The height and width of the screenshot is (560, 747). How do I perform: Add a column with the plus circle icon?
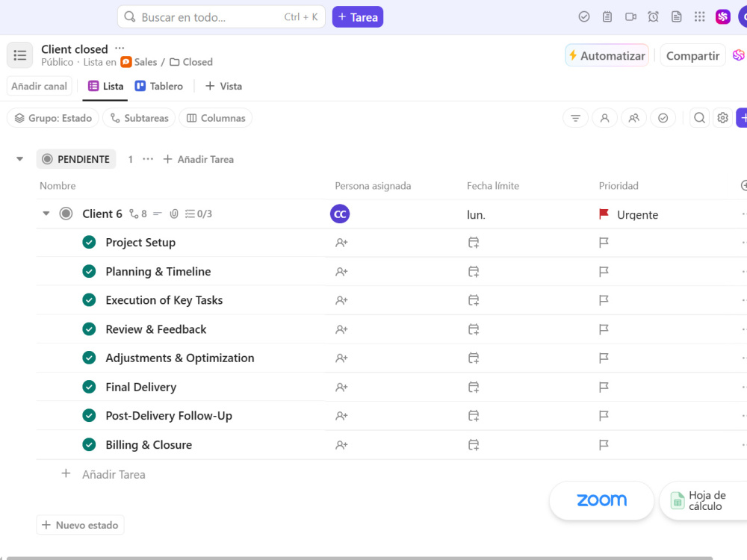click(x=744, y=186)
